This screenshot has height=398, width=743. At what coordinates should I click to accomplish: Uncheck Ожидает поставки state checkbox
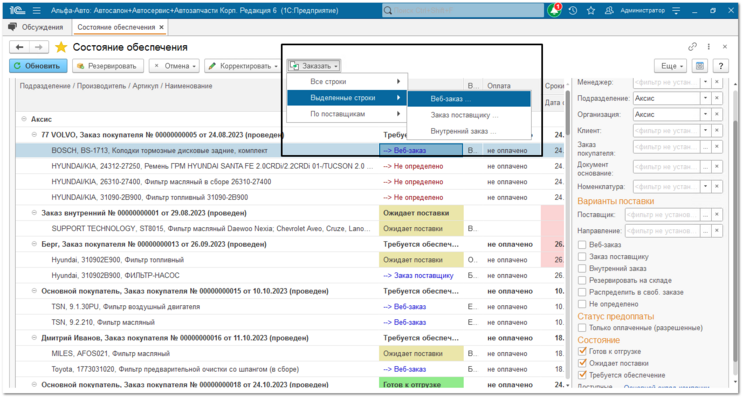click(x=582, y=363)
